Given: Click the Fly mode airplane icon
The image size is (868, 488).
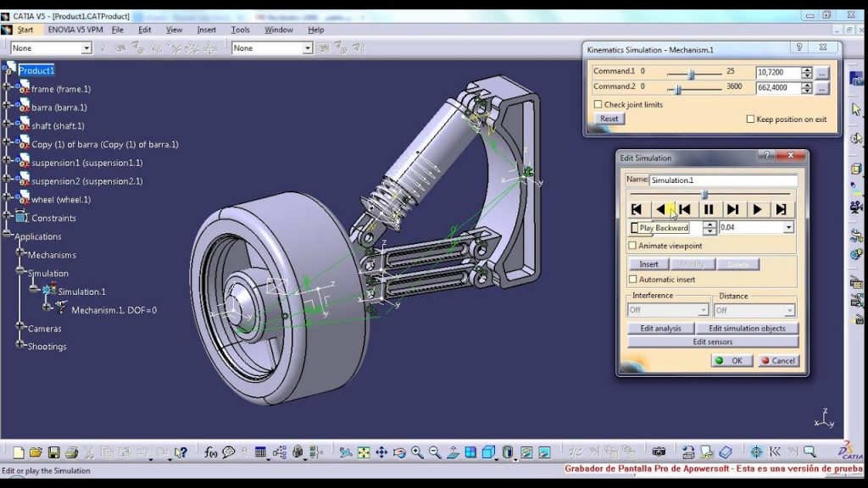Looking at the screenshot, I should [x=346, y=452].
